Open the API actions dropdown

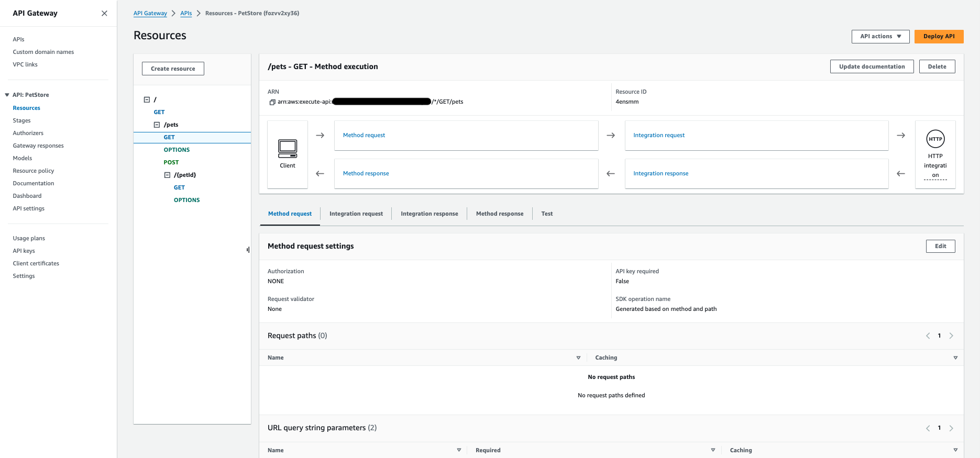880,37
